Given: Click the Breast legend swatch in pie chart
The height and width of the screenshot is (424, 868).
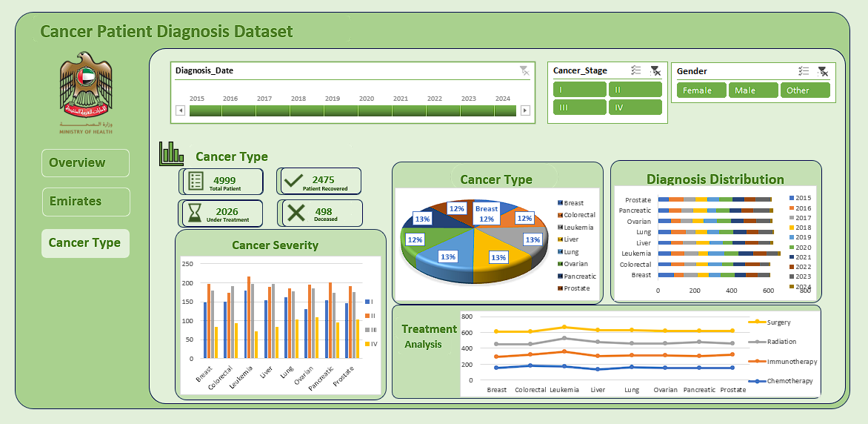Looking at the screenshot, I should [x=560, y=203].
